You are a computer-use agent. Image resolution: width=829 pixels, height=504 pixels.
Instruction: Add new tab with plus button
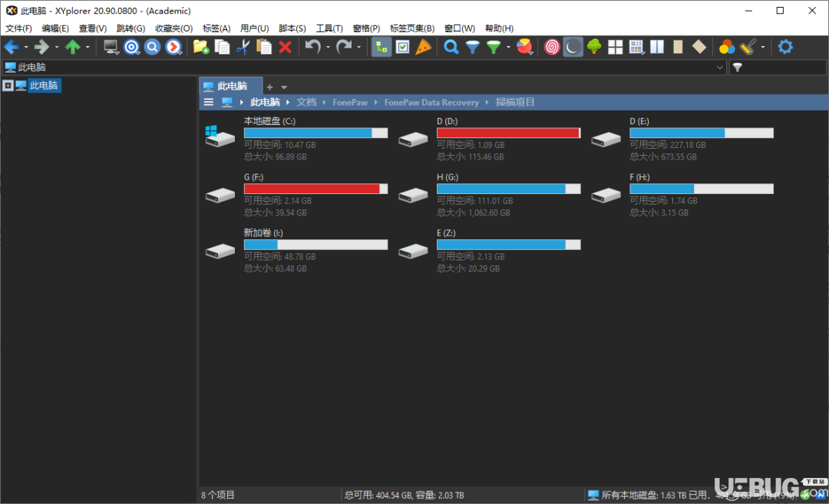point(269,87)
